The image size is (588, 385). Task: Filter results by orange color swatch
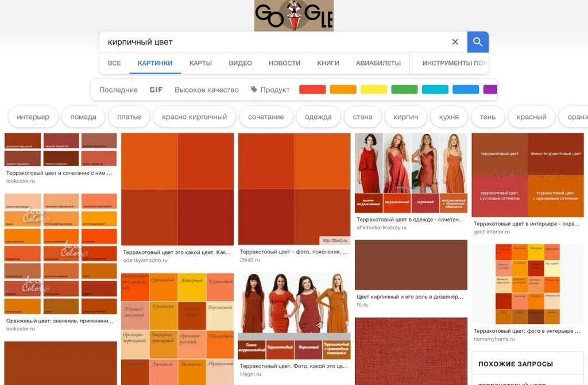coord(343,89)
